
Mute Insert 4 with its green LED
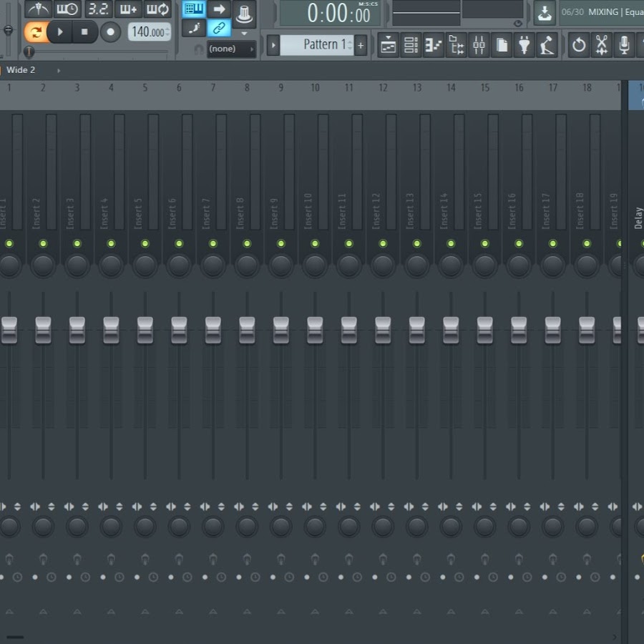tap(111, 243)
